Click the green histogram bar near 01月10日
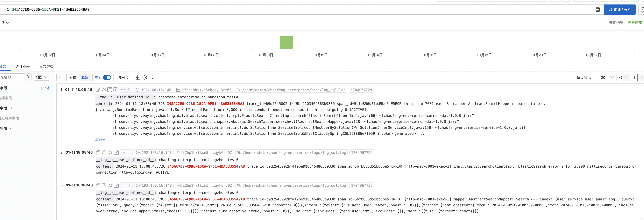The width and height of the screenshot is (644, 220). click(286, 42)
